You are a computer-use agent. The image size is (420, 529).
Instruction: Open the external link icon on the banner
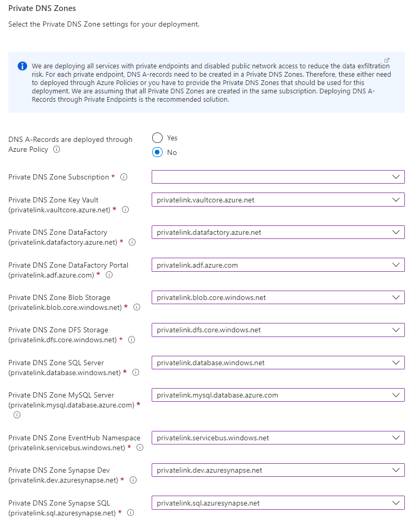pos(387,60)
